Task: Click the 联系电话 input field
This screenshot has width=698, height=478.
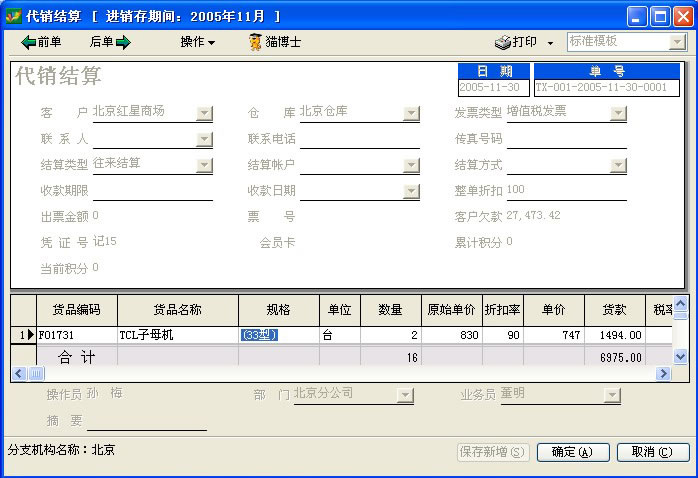Action: [x=359, y=139]
